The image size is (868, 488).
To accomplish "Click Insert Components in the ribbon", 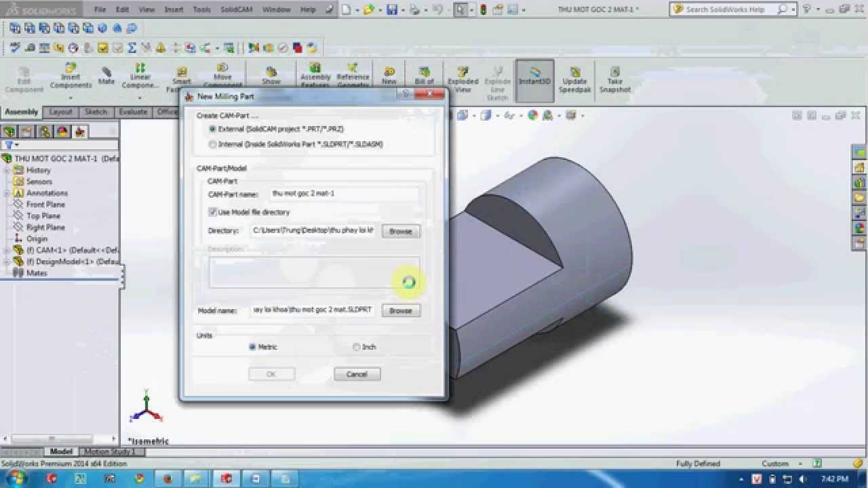I will tap(71, 77).
